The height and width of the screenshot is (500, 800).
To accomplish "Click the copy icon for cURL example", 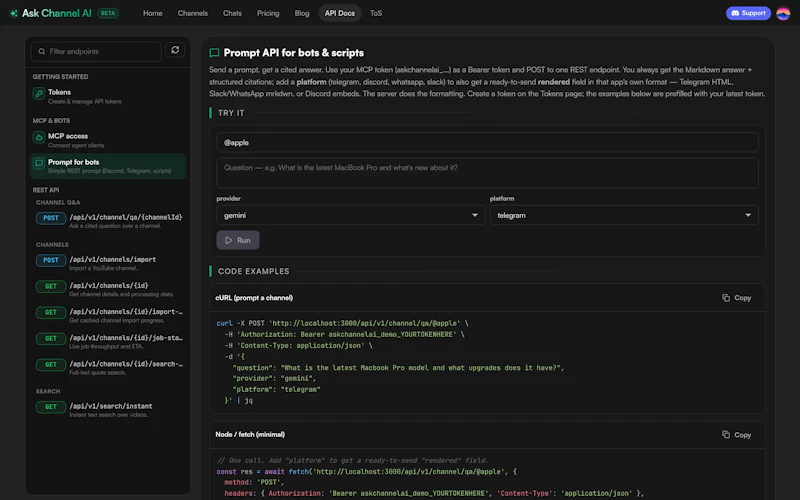I will (x=726, y=298).
